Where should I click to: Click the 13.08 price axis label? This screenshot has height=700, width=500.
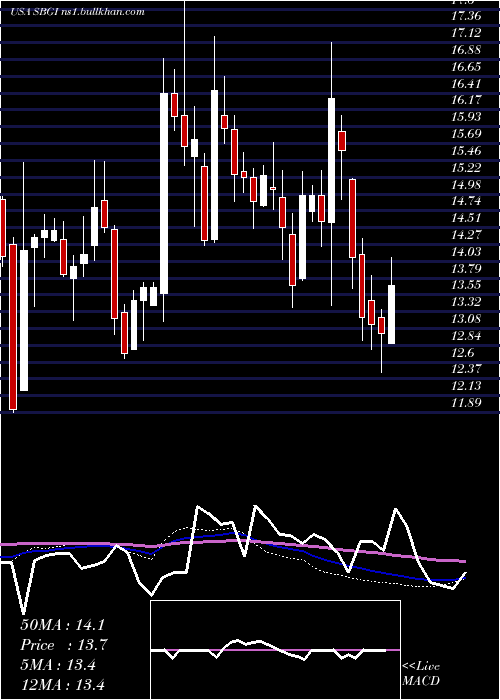point(466,319)
